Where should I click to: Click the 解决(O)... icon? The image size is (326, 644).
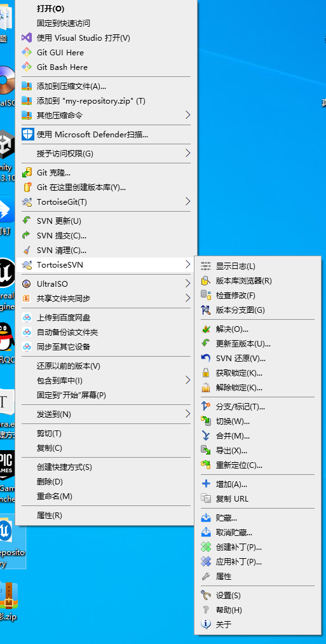pos(205,329)
